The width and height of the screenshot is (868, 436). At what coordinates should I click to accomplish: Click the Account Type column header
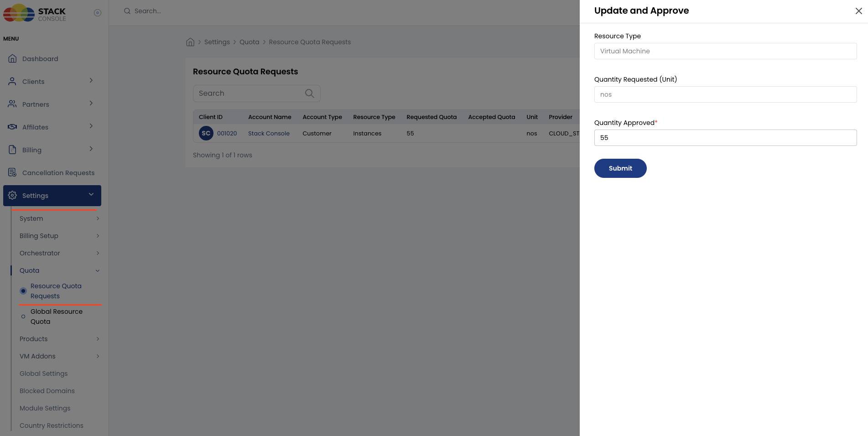point(322,117)
